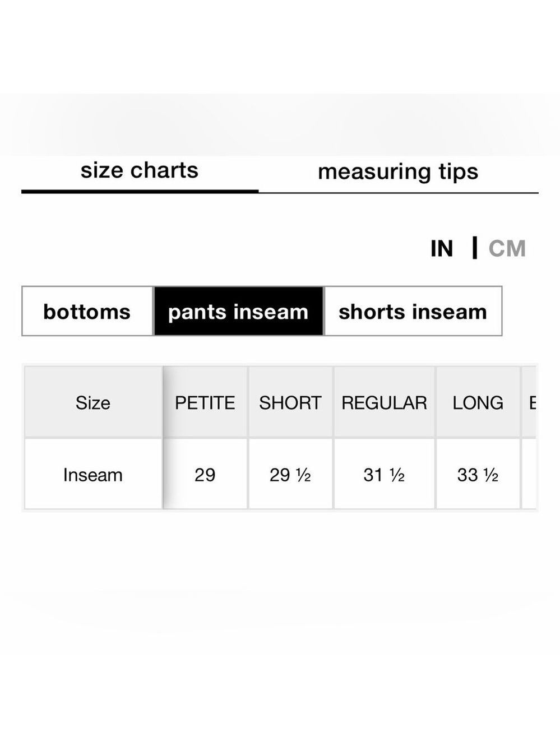Switch measurements to CM
Viewport: 560px width, 747px height.
[507, 248]
